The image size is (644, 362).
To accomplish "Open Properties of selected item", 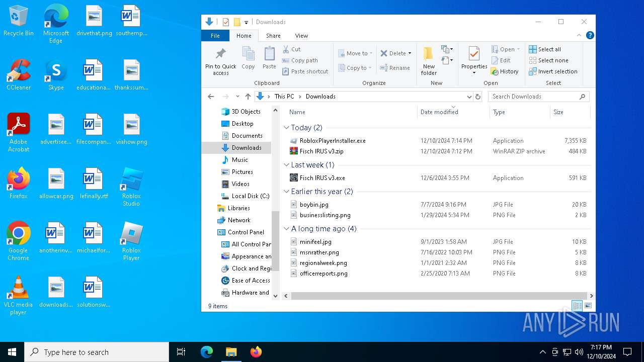I will (x=474, y=60).
